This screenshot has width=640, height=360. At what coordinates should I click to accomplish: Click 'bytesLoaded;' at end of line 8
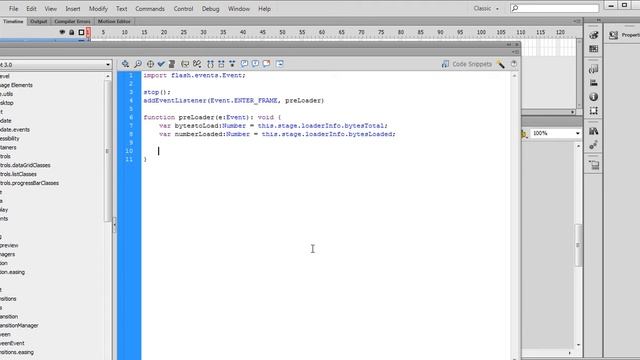tap(371, 134)
